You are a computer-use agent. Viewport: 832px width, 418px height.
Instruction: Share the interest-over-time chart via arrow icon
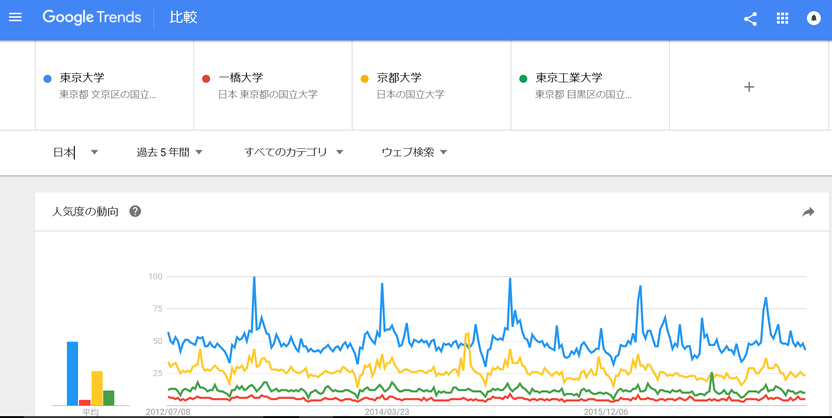[x=808, y=212]
